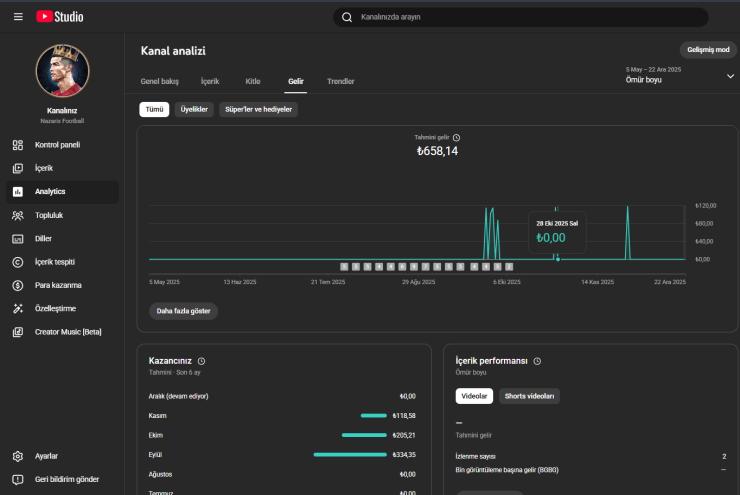Switch to the Trendler tab

pyautogui.click(x=340, y=81)
